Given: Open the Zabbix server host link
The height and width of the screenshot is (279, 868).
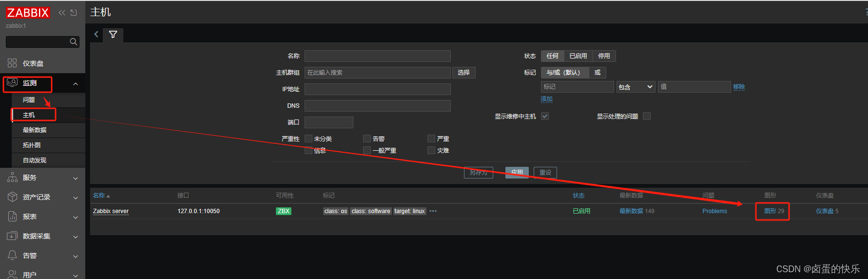Looking at the screenshot, I should click(x=111, y=211).
